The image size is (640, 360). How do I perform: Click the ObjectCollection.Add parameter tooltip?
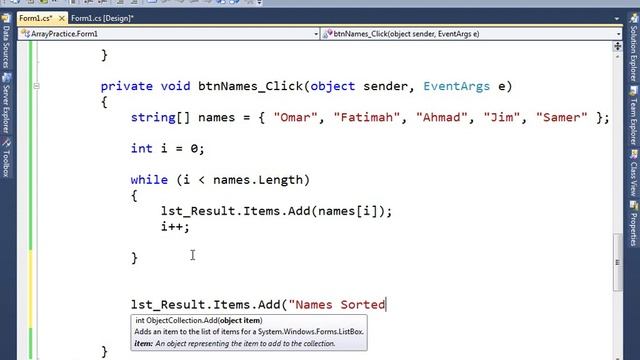249,332
